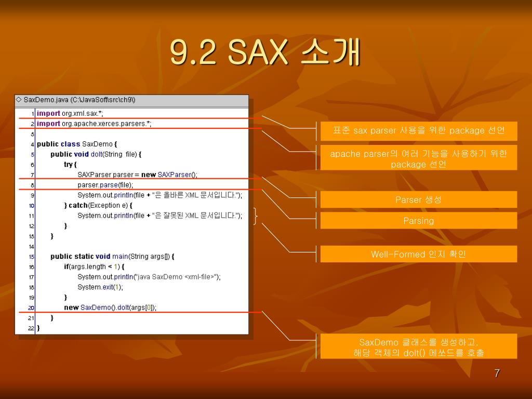Screen dimensions: 532x399
Task: Click the 'apache parser의 여러 기능' callout box
Action: click(419, 157)
